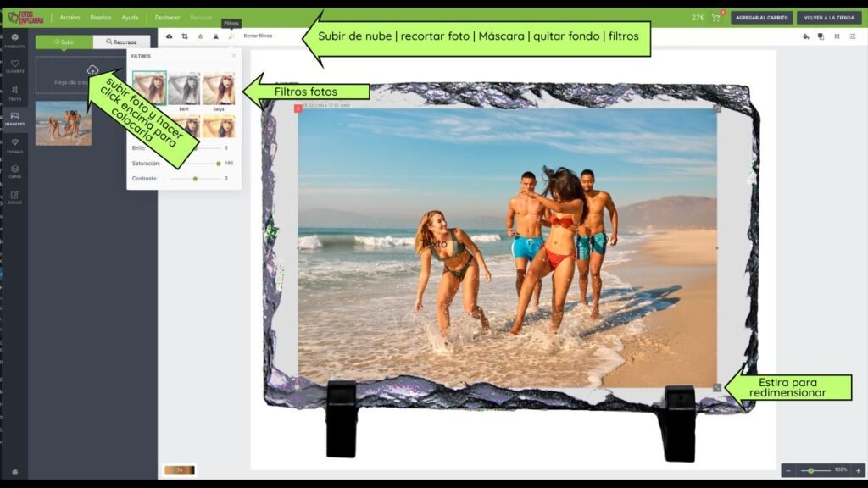Screen dimensions: 868x488
Task: Open the shopping cart icon
Action: (x=715, y=18)
